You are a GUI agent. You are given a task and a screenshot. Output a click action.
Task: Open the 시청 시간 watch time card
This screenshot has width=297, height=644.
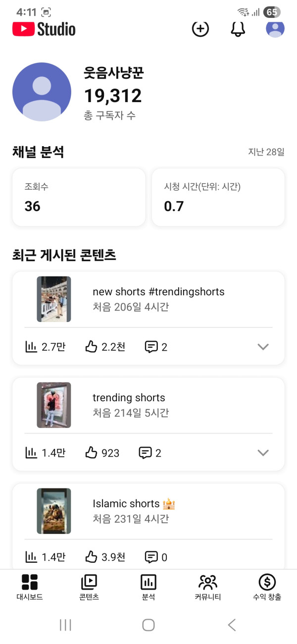pos(218,197)
